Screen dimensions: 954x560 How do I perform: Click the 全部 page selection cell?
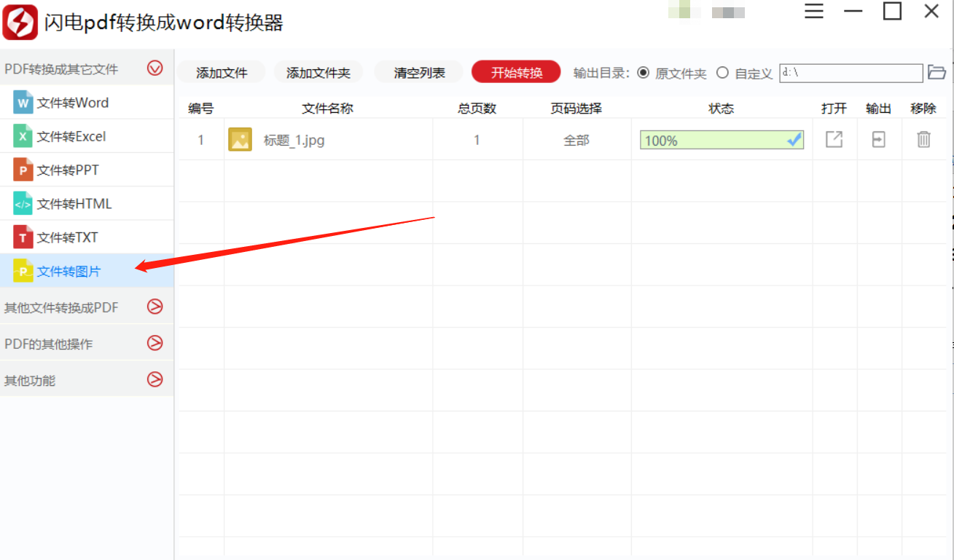pyautogui.click(x=576, y=140)
